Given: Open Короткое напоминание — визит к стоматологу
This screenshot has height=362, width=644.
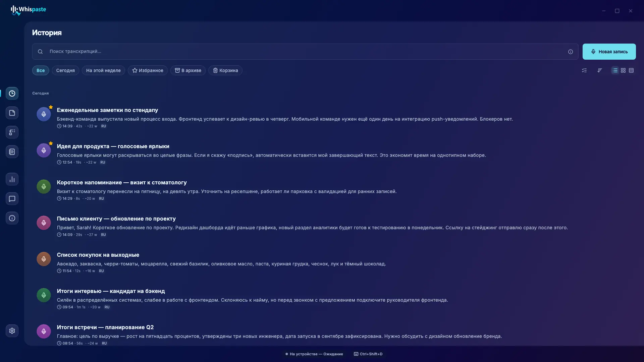Looking at the screenshot, I should tap(122, 183).
